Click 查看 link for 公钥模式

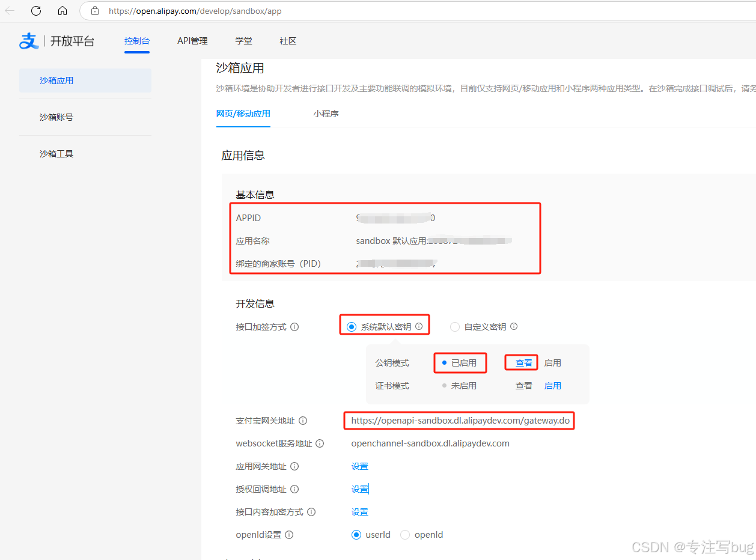click(524, 363)
